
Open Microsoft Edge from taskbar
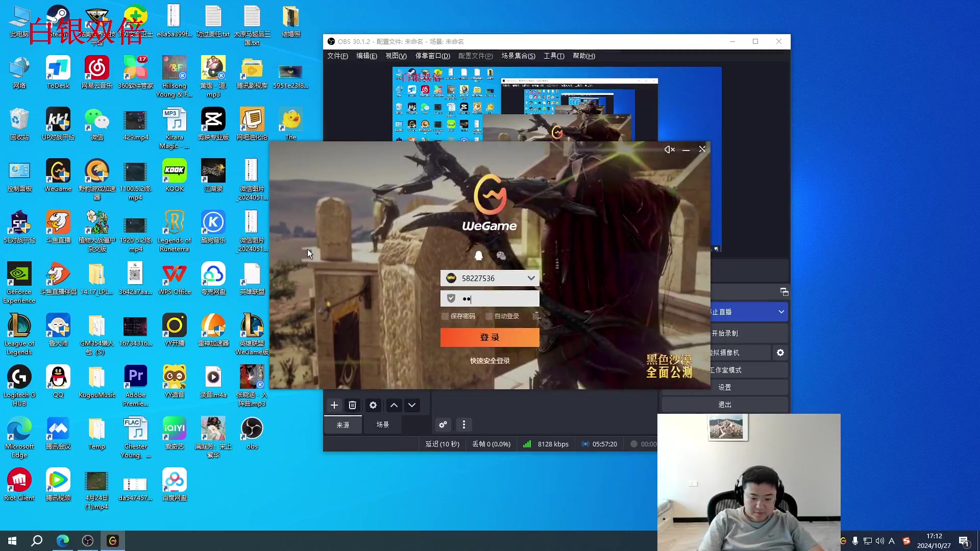[x=62, y=541]
